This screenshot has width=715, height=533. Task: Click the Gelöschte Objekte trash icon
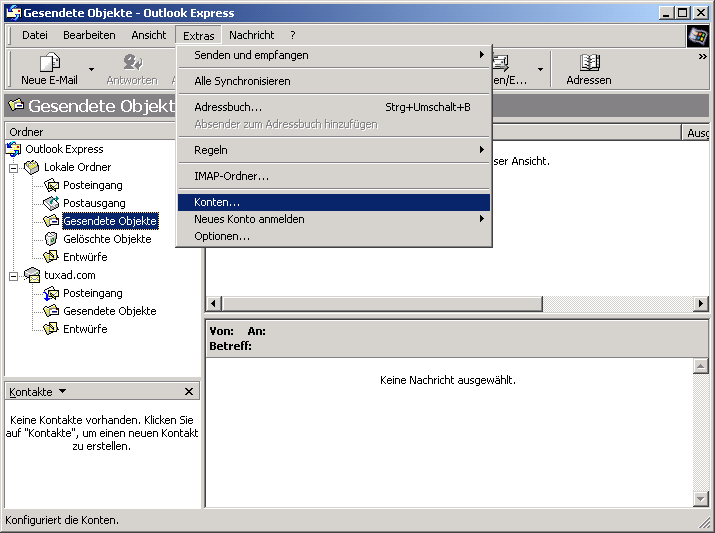51,239
